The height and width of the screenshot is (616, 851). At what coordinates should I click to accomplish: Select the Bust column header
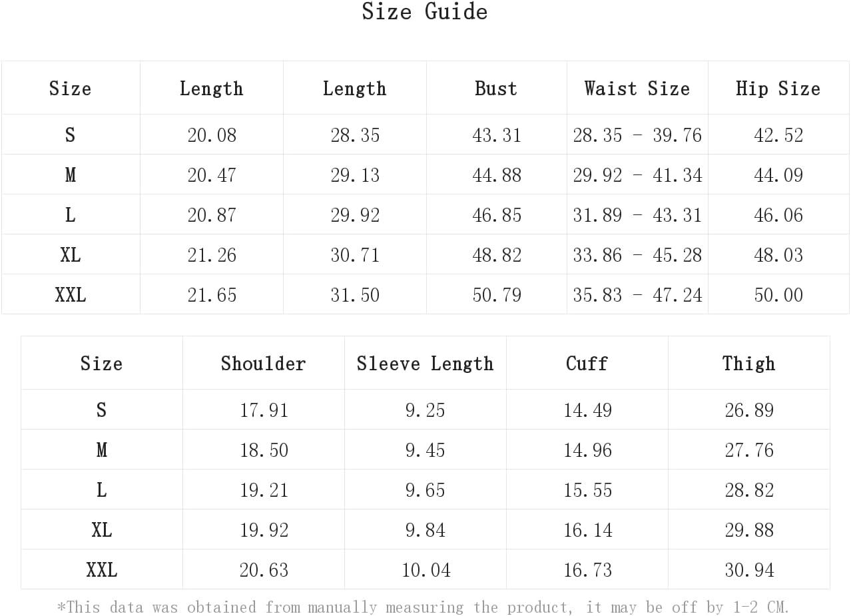pos(496,89)
